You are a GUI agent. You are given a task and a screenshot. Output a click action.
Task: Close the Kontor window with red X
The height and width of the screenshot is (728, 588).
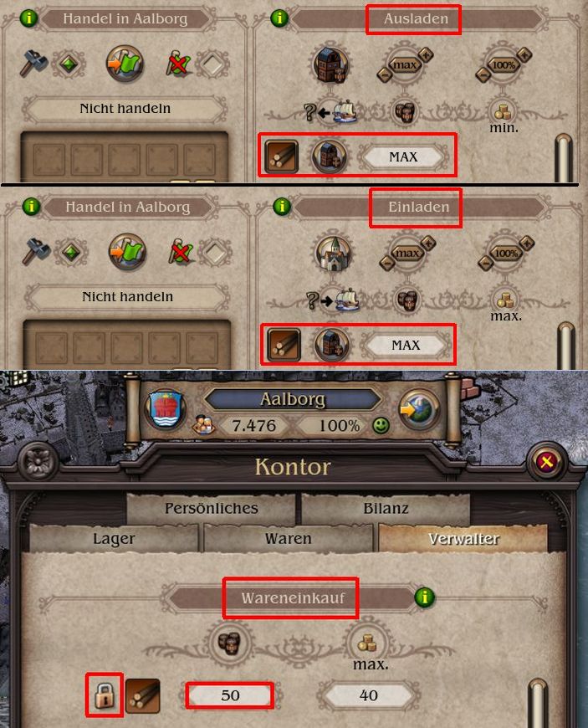click(x=547, y=462)
